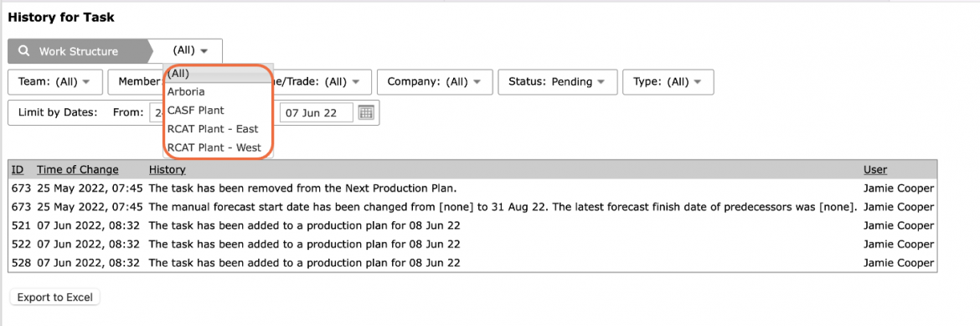Click the Export to Excel button

click(x=55, y=298)
